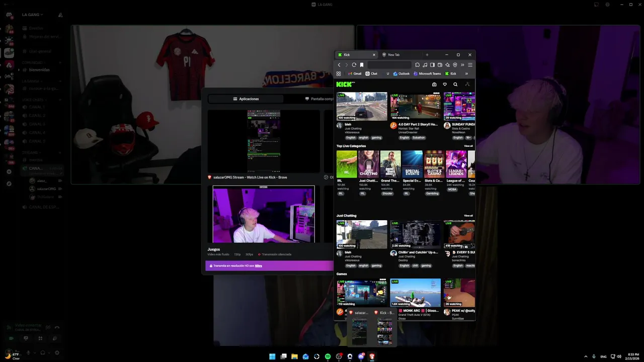The height and width of the screenshot is (362, 644).
Task: Open Kick following heart icon
Action: 445,84
